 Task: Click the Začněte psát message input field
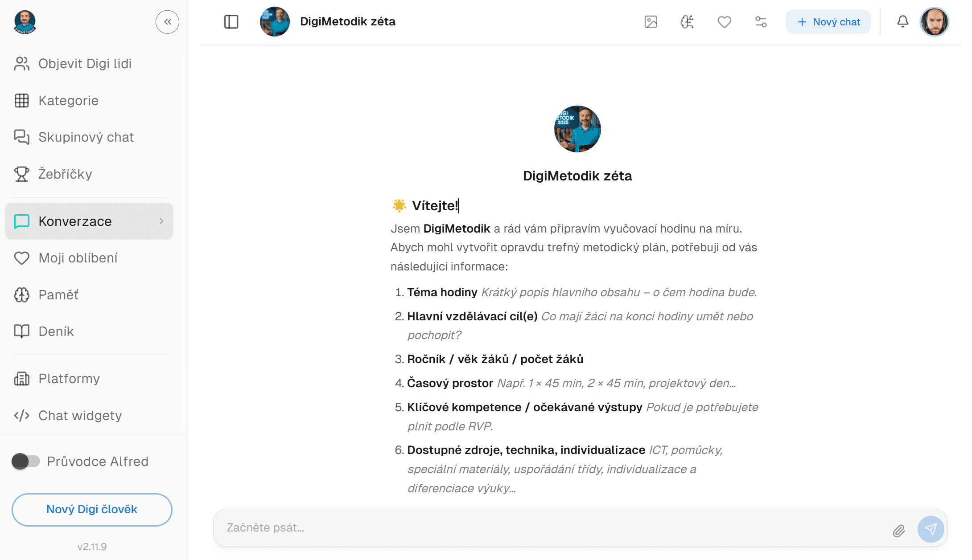(x=446, y=528)
